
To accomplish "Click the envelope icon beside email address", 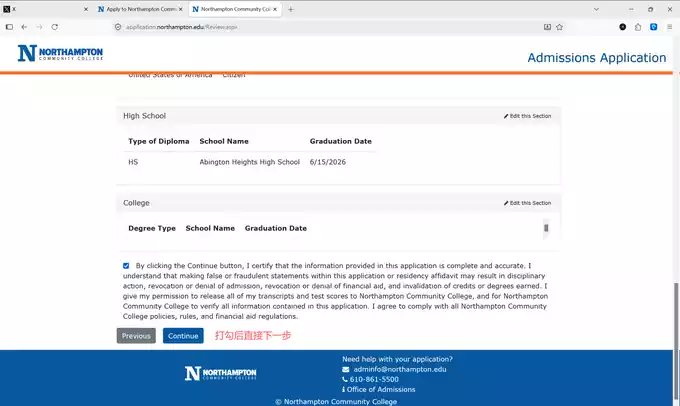I will point(346,370).
